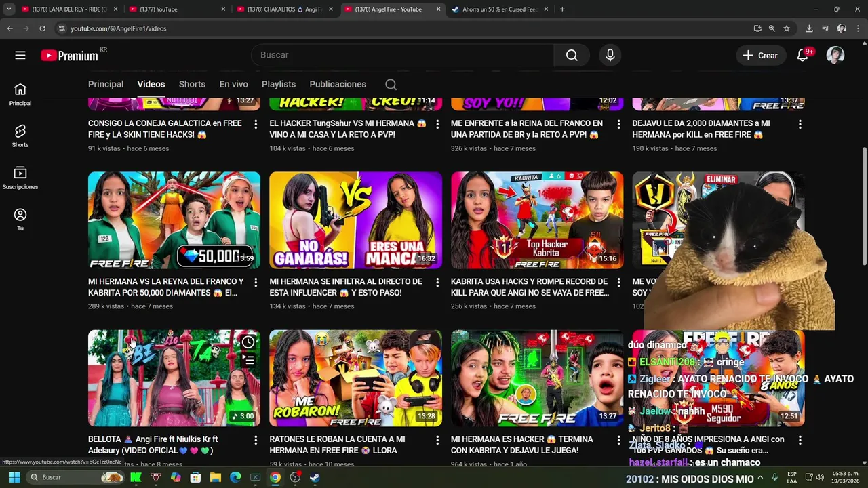
Task: Open options for RATONES LE ROBAN LA CUENTA video
Action: (x=437, y=441)
